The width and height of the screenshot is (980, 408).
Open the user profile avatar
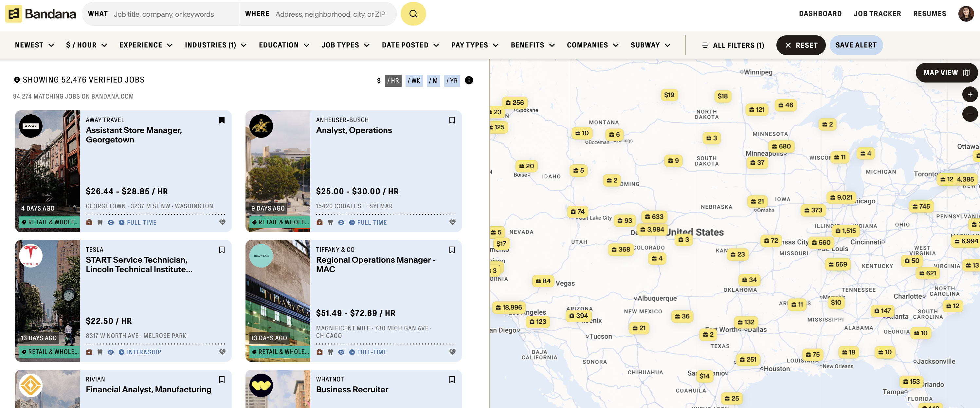[966, 14]
